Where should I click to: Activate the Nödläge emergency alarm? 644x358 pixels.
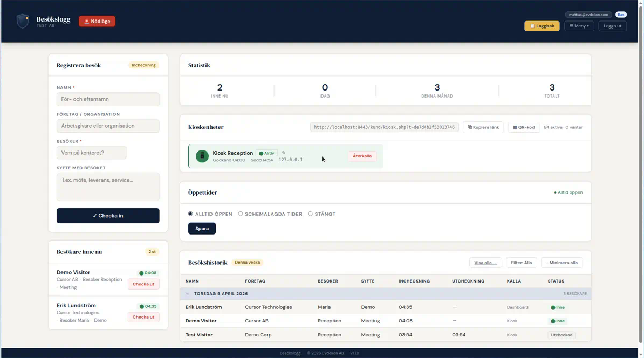(x=97, y=21)
